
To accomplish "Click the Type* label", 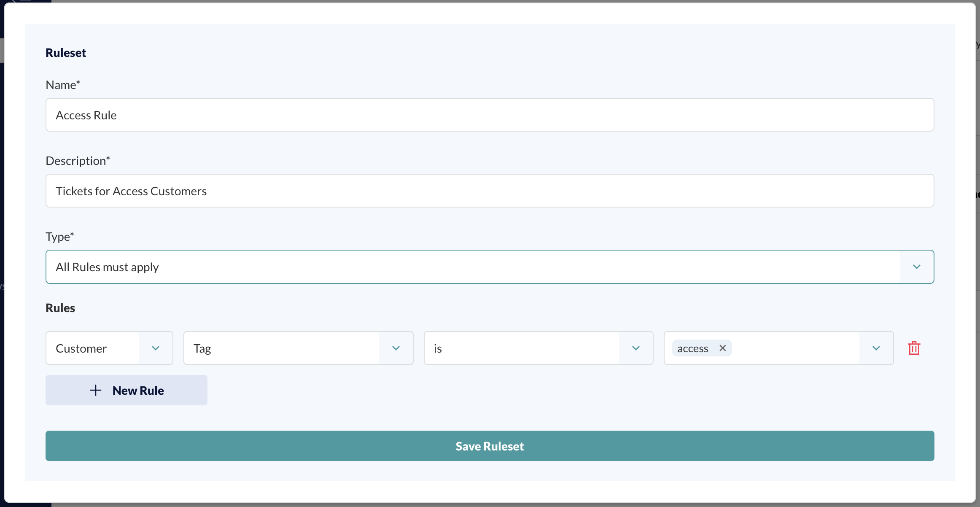I will pos(60,237).
